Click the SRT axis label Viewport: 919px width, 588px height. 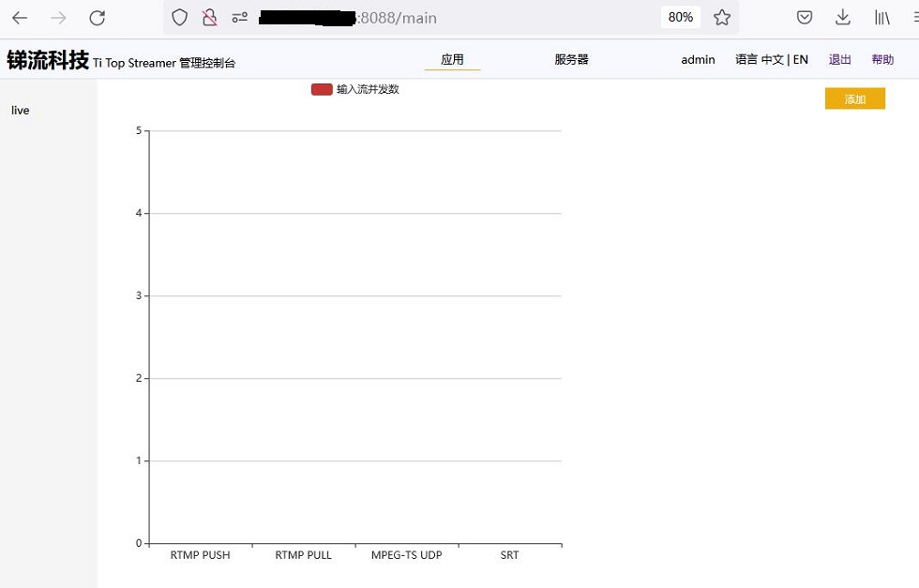pyautogui.click(x=509, y=554)
